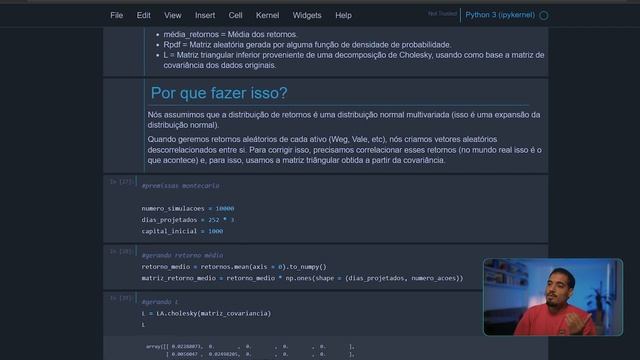Screen dimensions: 640x360
Task: Open the Cell menu
Action: pos(235,16)
